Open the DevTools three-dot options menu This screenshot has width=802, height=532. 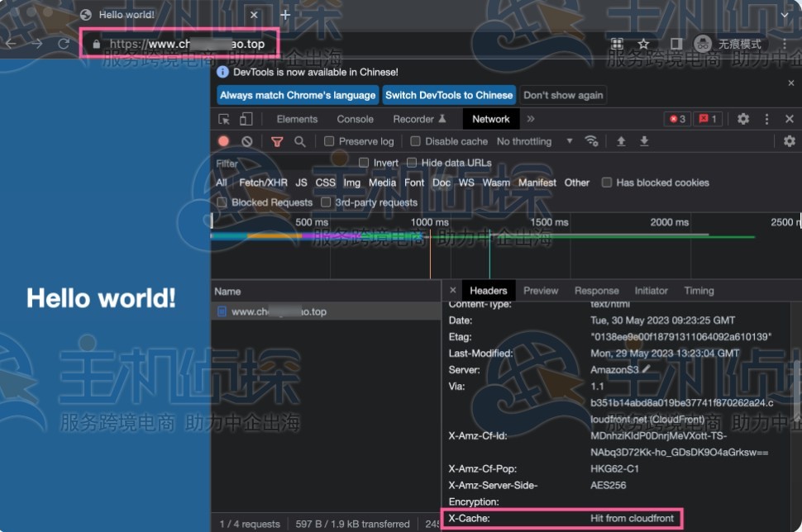[x=766, y=119]
